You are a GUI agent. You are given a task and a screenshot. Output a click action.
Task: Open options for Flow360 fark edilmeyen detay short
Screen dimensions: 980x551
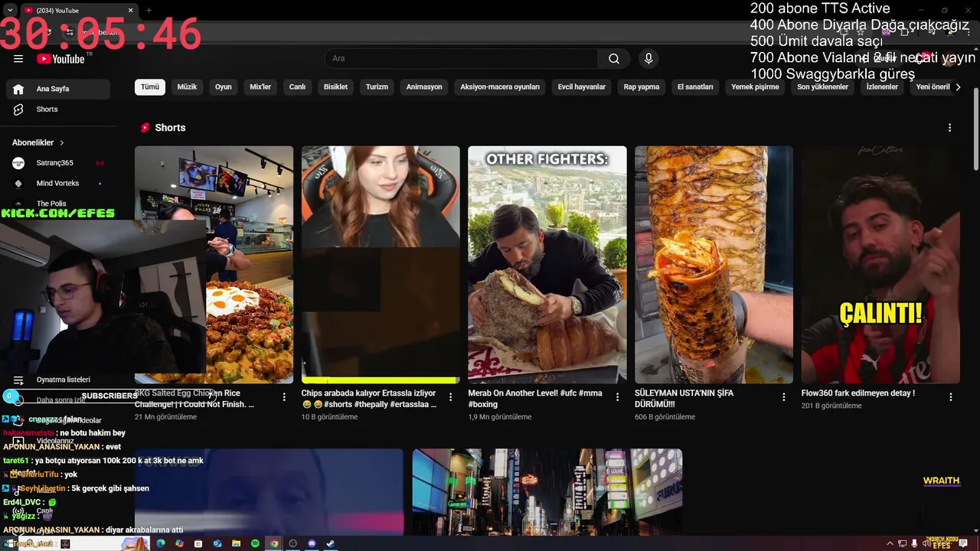(x=951, y=397)
